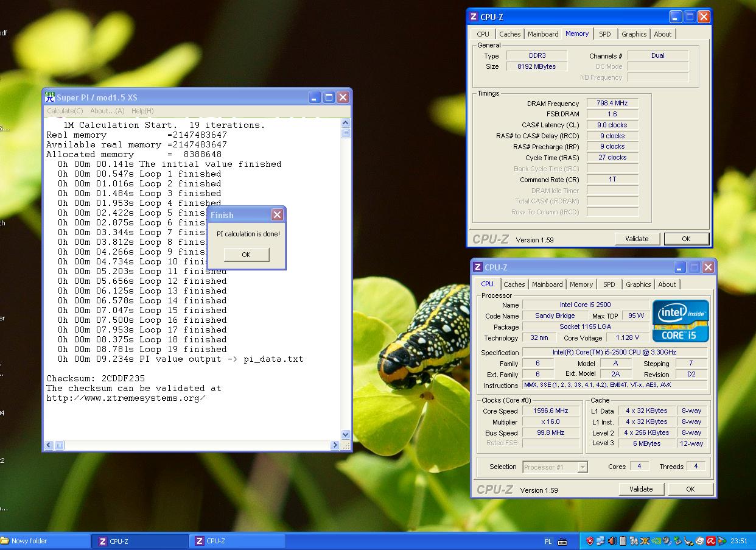
Task: Click the NVIDIA tray icon
Action: tap(656, 541)
